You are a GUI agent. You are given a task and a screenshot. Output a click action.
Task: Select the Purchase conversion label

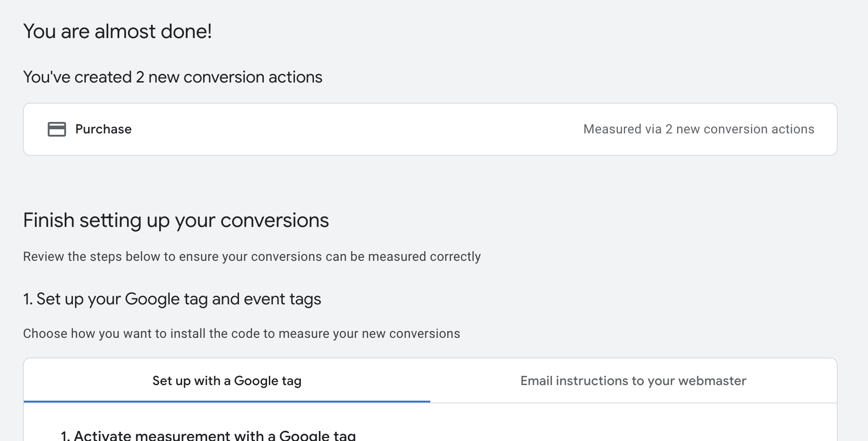point(103,129)
